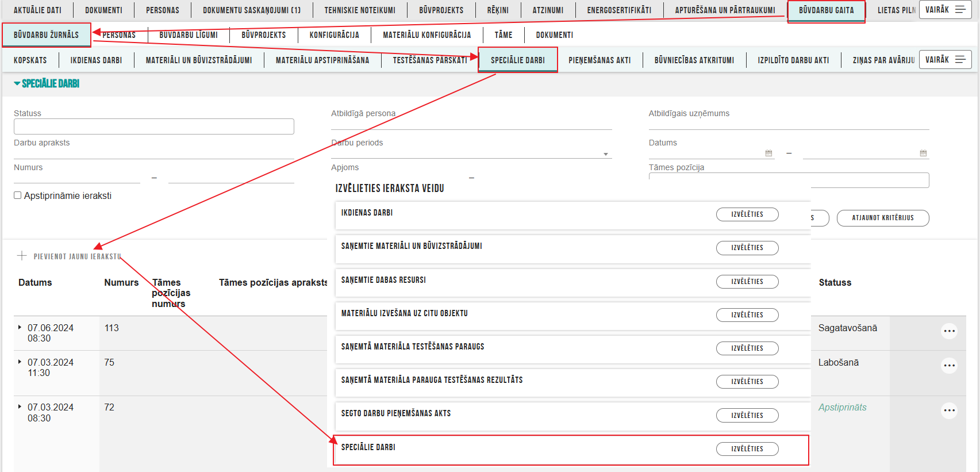The image size is (980, 472).
Task: Open Apturēšana un pārtraukumi tab
Action: pyautogui.click(x=725, y=10)
